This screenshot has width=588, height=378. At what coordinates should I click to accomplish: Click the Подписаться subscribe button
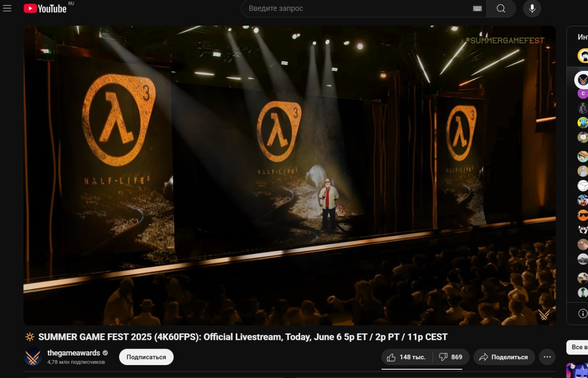point(146,357)
